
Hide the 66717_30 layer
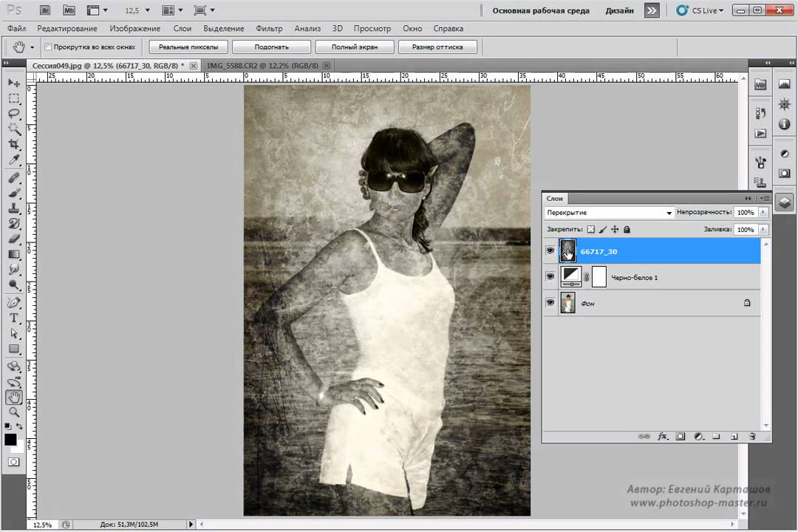tap(550, 251)
